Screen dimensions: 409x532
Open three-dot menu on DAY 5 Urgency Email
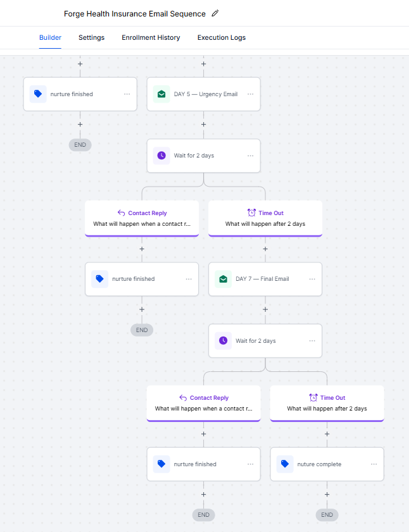coord(250,94)
